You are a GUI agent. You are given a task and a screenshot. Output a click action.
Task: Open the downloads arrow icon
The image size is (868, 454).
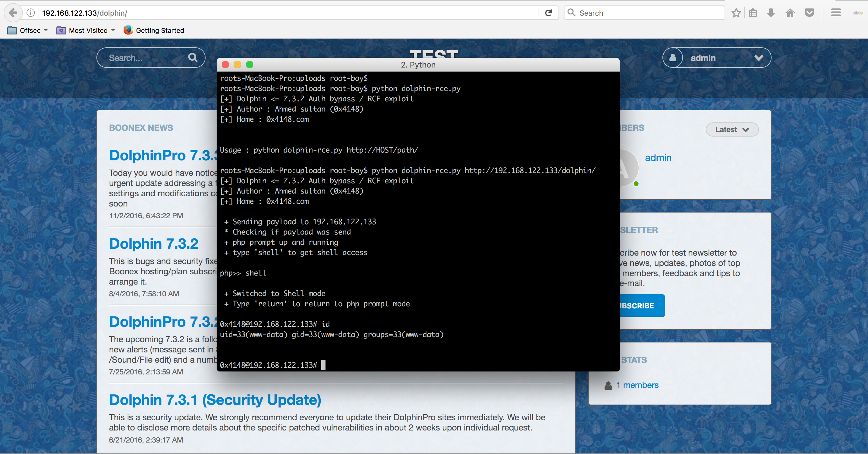(771, 13)
